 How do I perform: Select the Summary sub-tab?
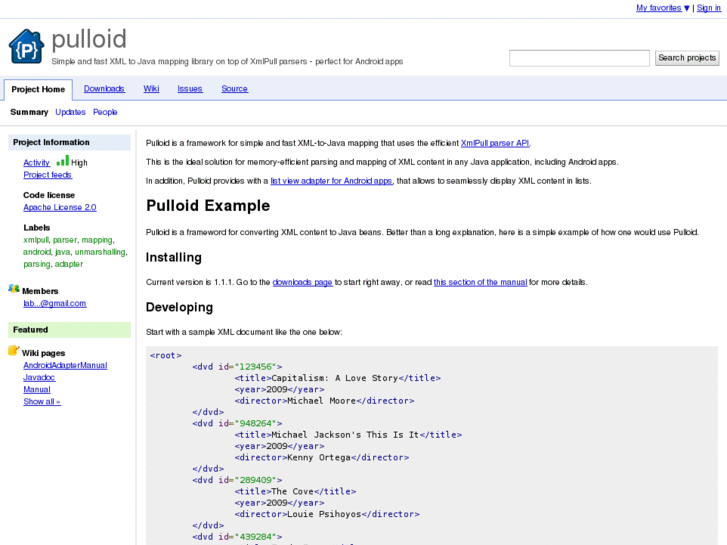pyautogui.click(x=29, y=112)
